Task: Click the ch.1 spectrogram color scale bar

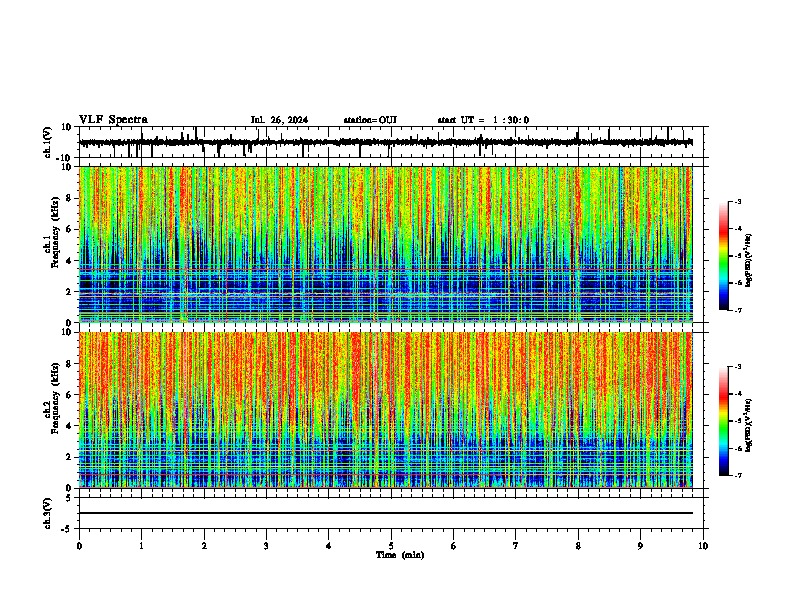Action: (724, 256)
